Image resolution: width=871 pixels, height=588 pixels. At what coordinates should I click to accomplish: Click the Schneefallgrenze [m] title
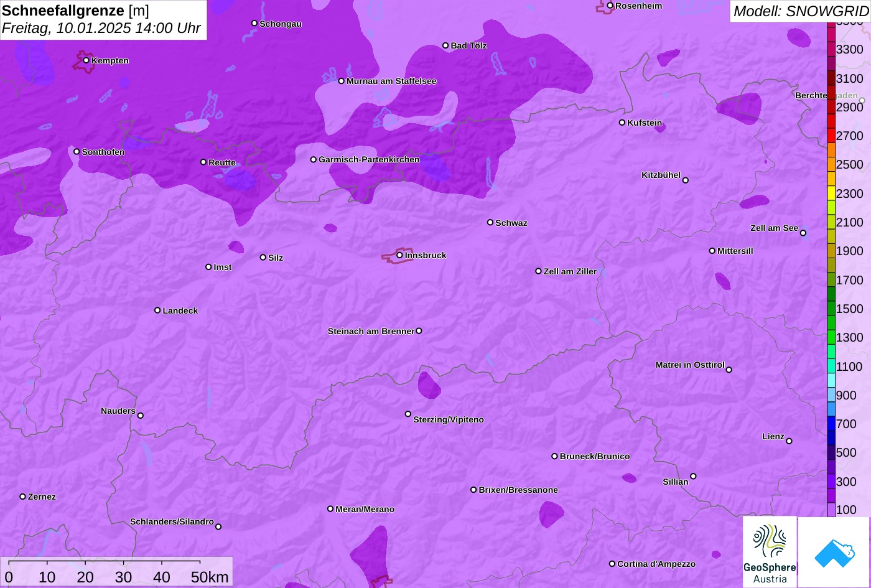pos(75,11)
